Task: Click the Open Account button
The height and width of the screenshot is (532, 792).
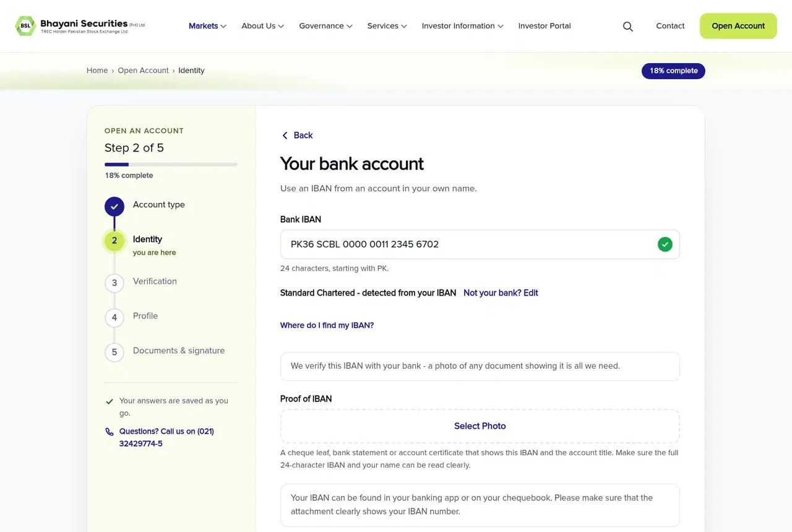Action: pos(738,26)
